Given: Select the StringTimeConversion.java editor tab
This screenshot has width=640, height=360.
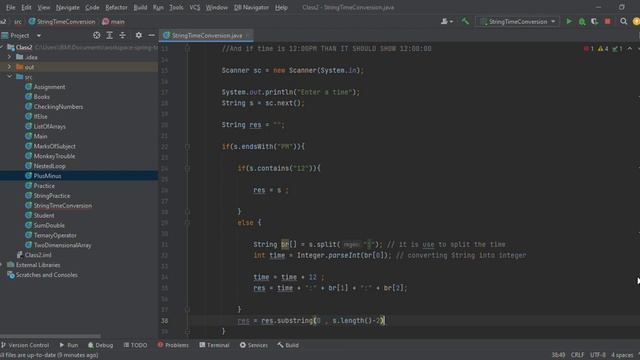Looking at the screenshot, I should [x=207, y=36].
